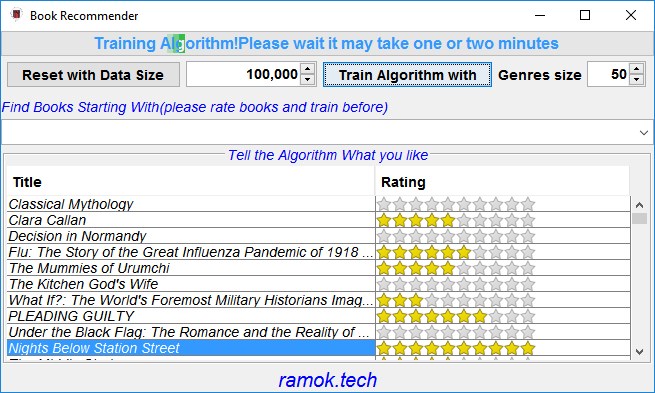The width and height of the screenshot is (655, 393).
Task: Click the Book Recommender app icon in title bar
Action: click(x=16, y=15)
